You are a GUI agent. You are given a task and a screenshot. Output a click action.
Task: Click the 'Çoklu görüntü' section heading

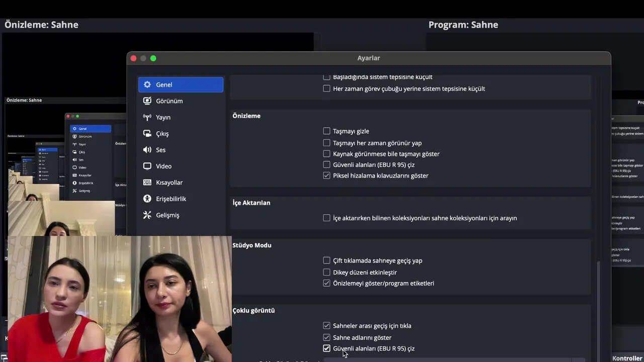tap(254, 311)
